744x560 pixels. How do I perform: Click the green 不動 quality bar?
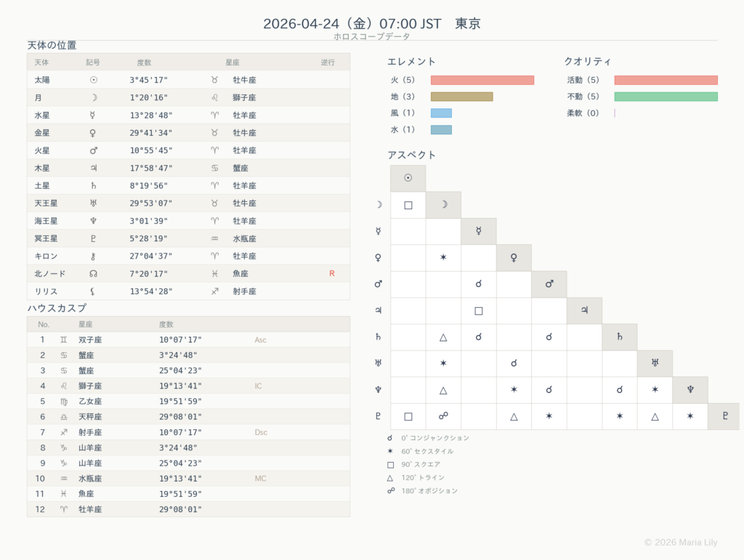(666, 97)
